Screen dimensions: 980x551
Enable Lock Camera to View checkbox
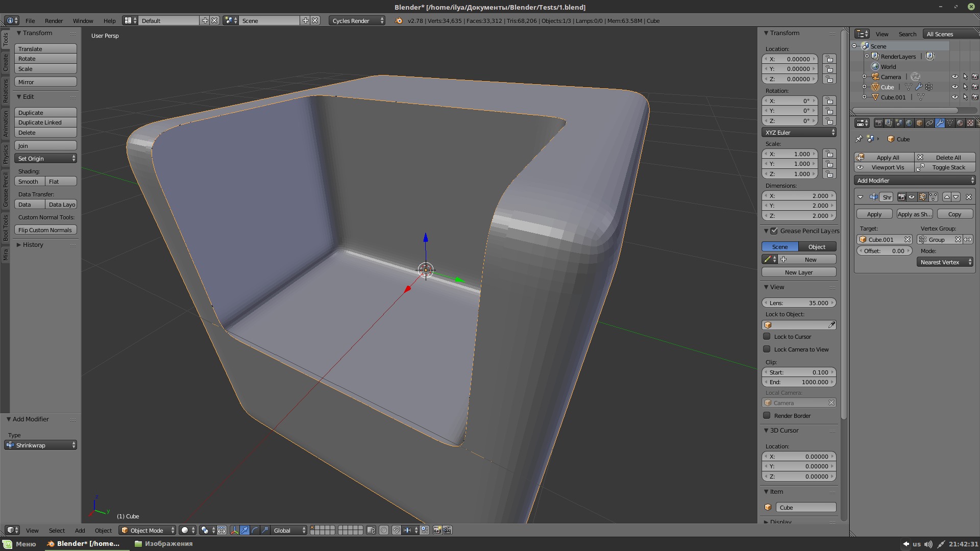coord(767,348)
